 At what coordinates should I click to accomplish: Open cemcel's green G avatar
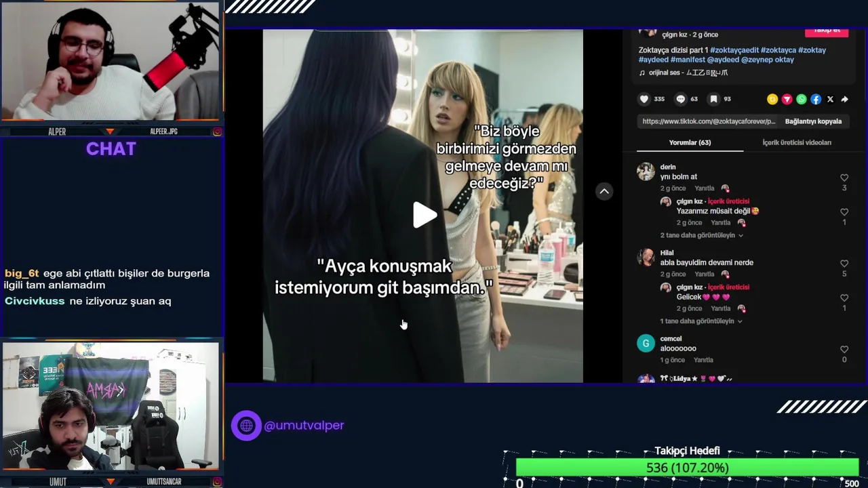click(646, 343)
